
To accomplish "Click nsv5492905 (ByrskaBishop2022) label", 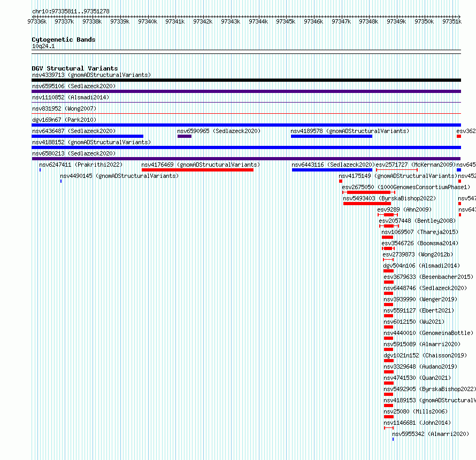I will pyautogui.click(x=429, y=389).
